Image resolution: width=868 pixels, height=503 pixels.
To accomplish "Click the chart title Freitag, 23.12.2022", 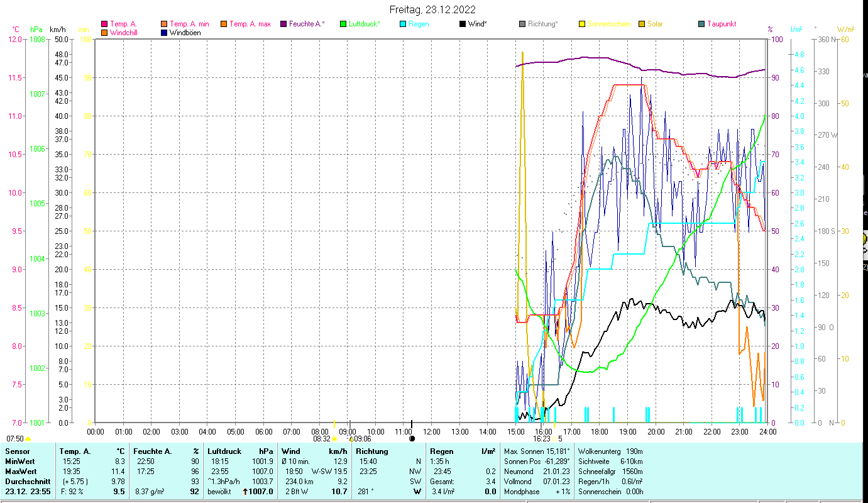I will [x=432, y=9].
